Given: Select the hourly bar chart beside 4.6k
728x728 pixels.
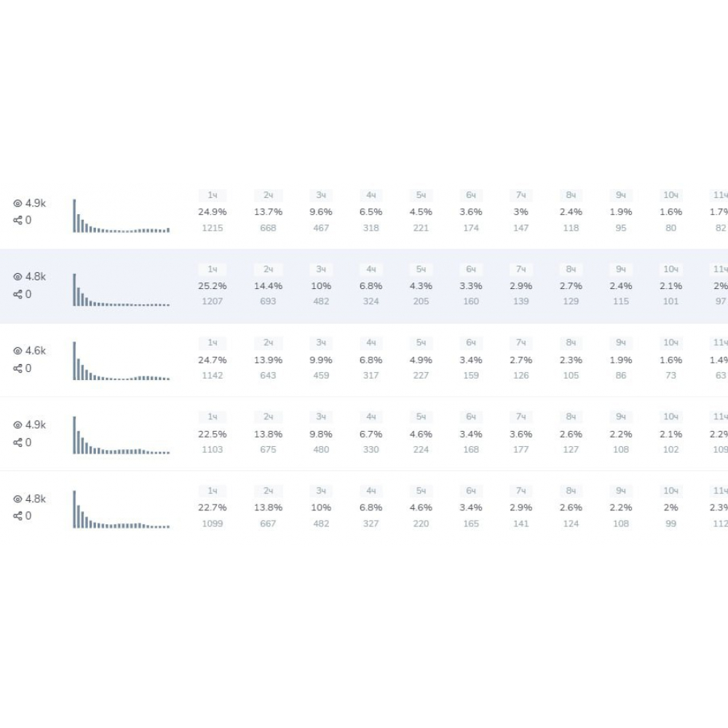Looking at the screenshot, I should pyautogui.click(x=121, y=362).
